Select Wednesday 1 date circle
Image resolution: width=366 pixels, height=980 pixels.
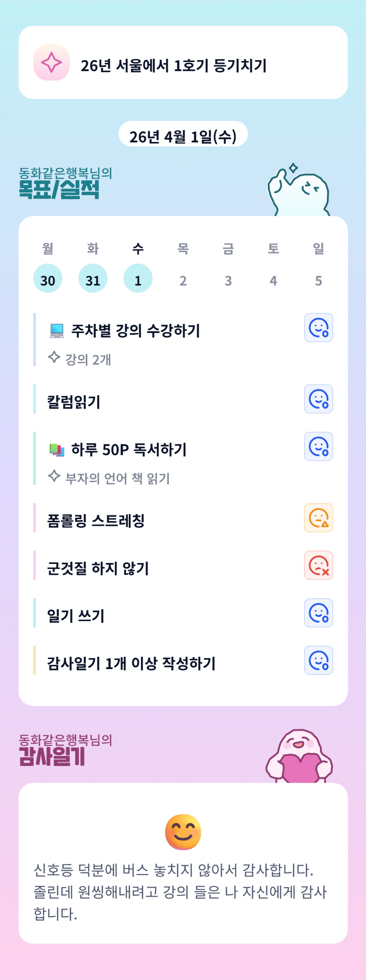pos(138,279)
